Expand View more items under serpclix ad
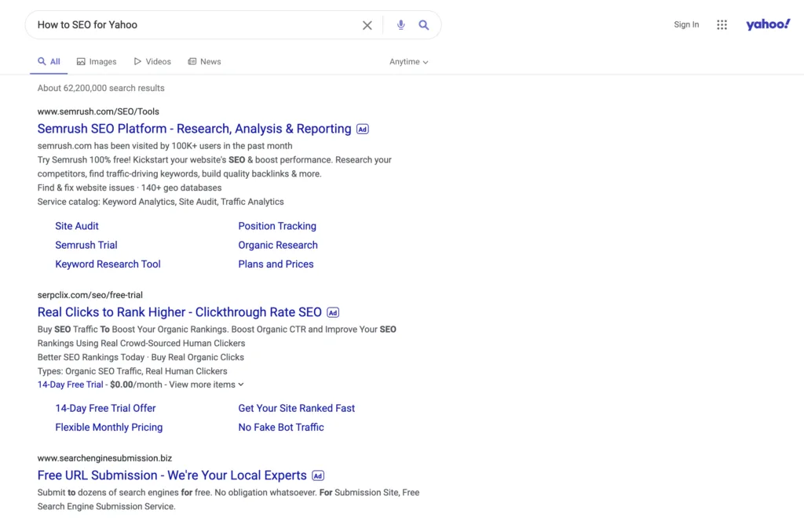 pos(206,384)
